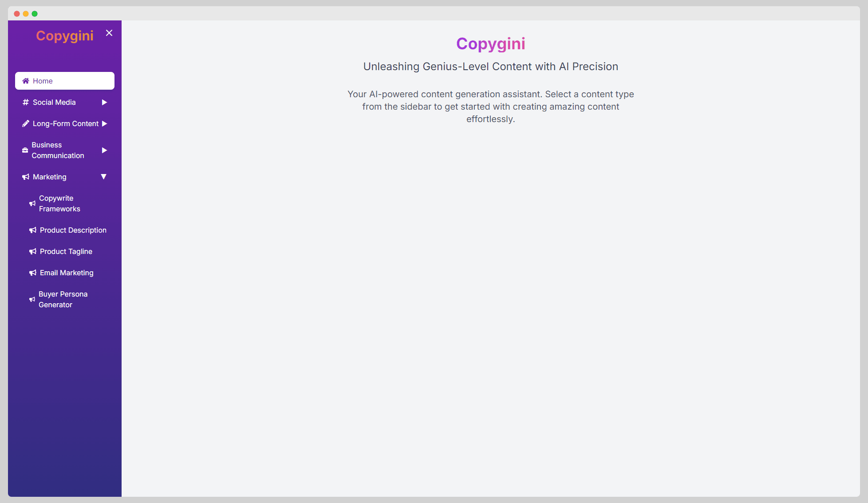868x503 pixels.
Task: Click the Unleashing Genius-Level Content tagline
Action: click(x=491, y=67)
